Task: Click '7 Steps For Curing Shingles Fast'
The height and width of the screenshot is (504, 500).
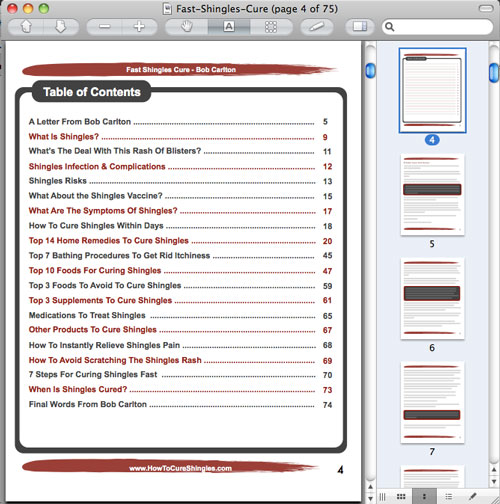Action: (x=93, y=375)
